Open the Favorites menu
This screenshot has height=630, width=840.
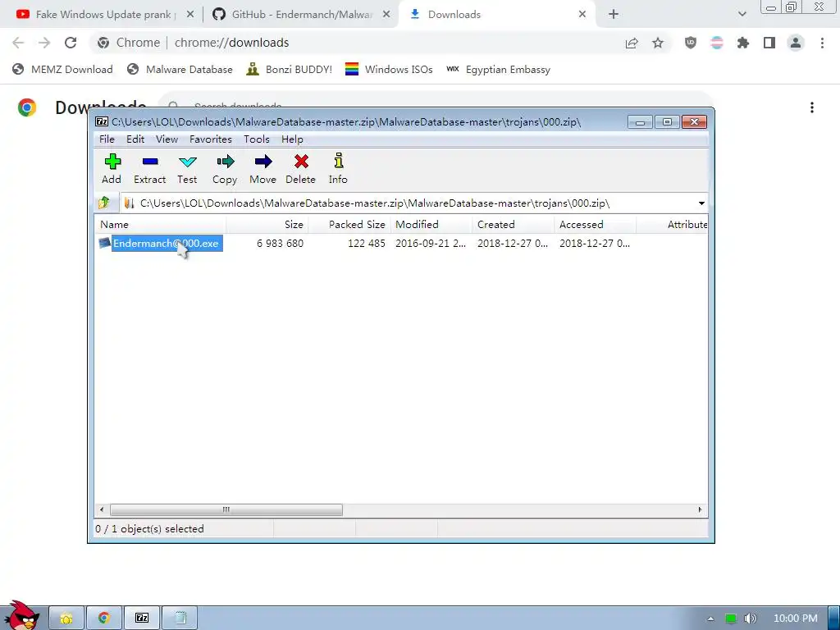click(x=211, y=139)
